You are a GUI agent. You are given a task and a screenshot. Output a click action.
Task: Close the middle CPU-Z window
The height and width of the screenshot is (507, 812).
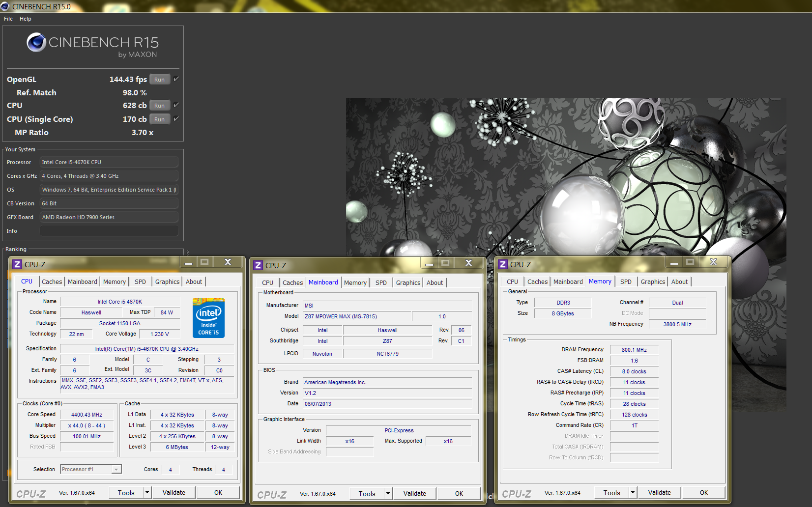(468, 263)
